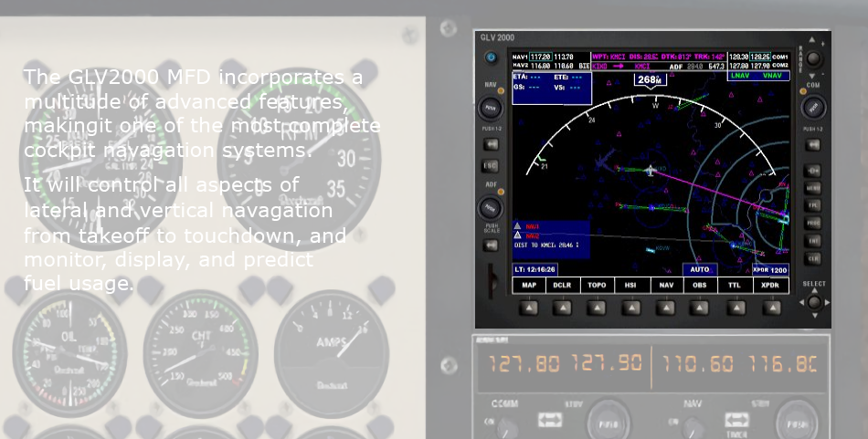
Task: Select the NAV softkey label
Action: 666,286
